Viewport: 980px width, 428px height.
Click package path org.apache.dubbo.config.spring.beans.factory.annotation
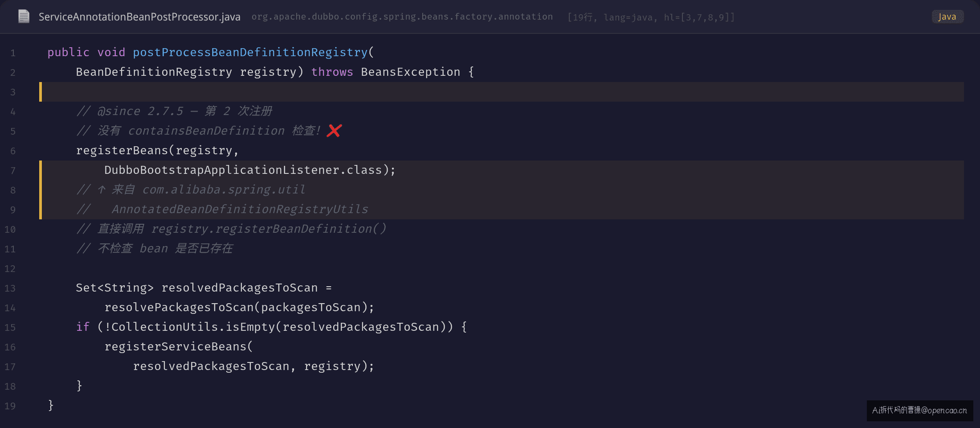point(402,16)
